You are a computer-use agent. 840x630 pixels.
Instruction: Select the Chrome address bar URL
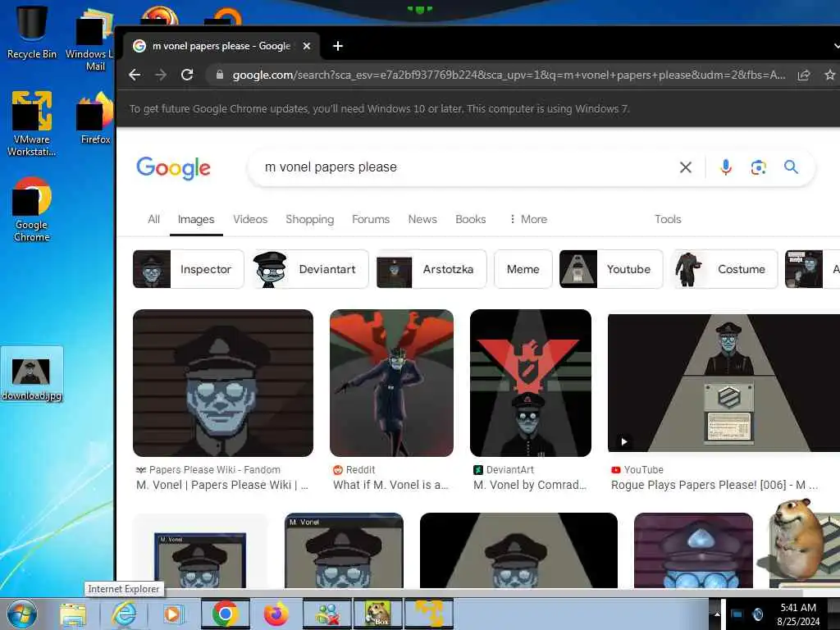pyautogui.click(x=509, y=75)
